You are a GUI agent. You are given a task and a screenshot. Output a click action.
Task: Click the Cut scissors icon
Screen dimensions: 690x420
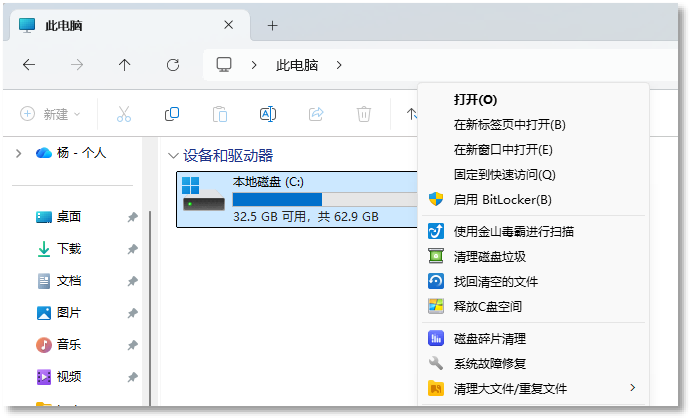[124, 114]
